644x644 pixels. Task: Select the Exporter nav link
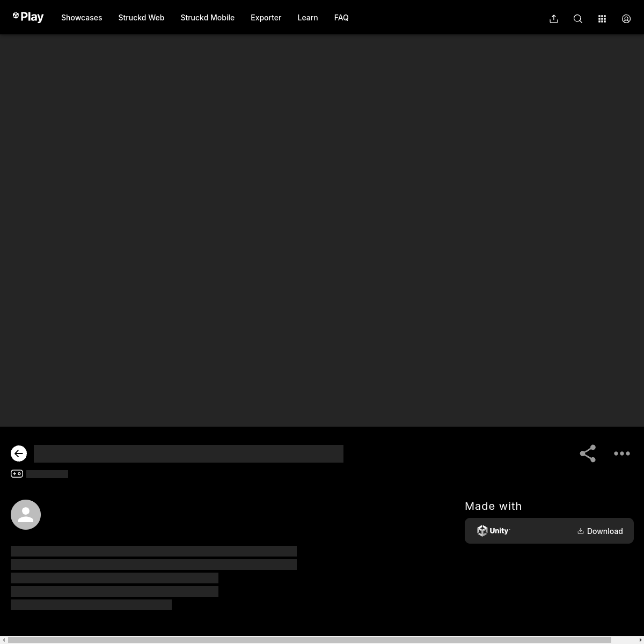click(x=266, y=18)
